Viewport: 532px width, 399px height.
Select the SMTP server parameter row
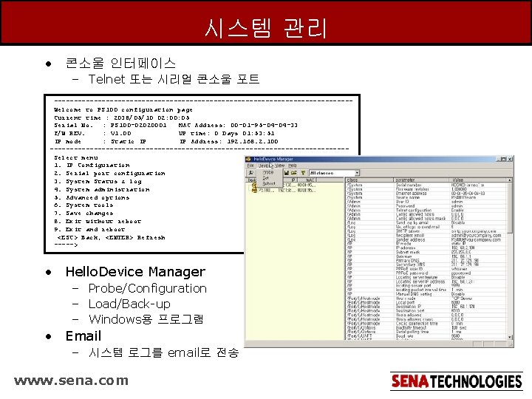(x=427, y=231)
